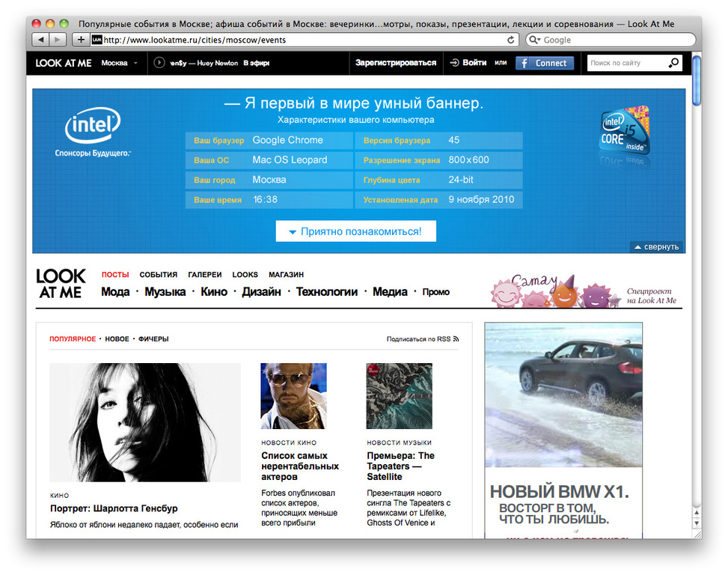Click the Intel logo in the banner

click(x=93, y=125)
